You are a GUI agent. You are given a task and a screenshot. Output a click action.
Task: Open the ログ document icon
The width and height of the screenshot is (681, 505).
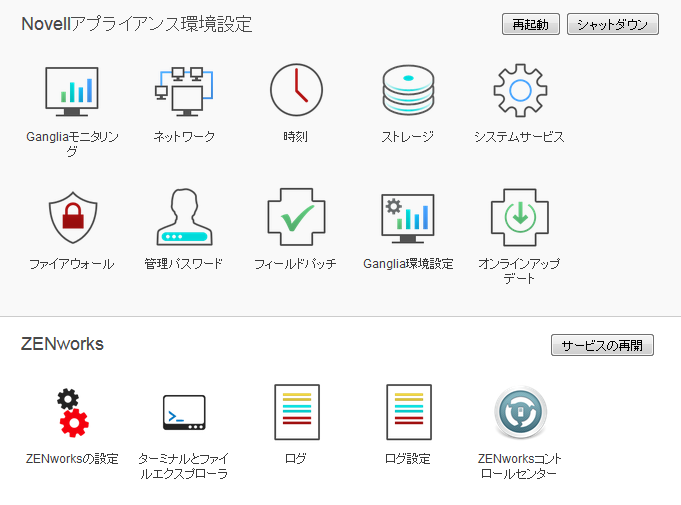tap(297, 412)
